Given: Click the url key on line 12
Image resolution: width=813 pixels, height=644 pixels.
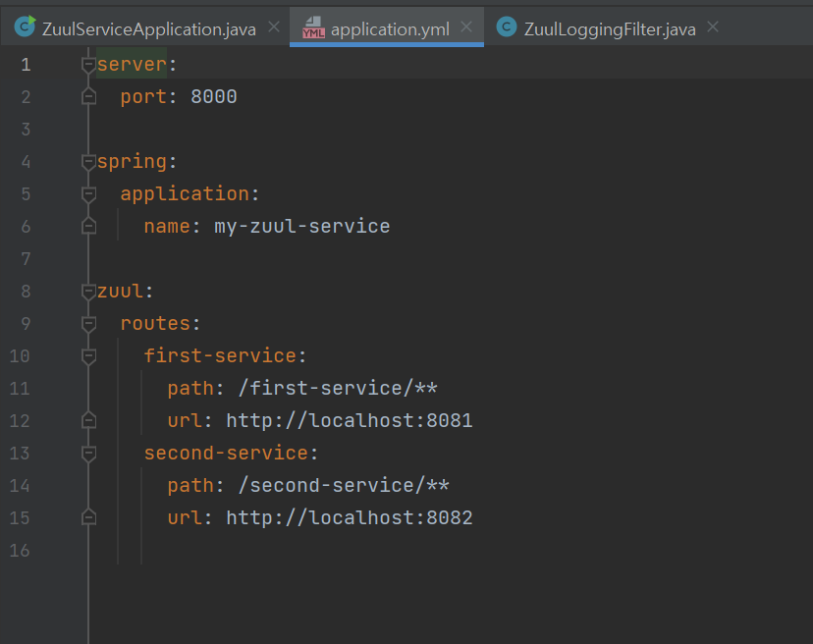Looking at the screenshot, I should pyautogui.click(x=185, y=420).
